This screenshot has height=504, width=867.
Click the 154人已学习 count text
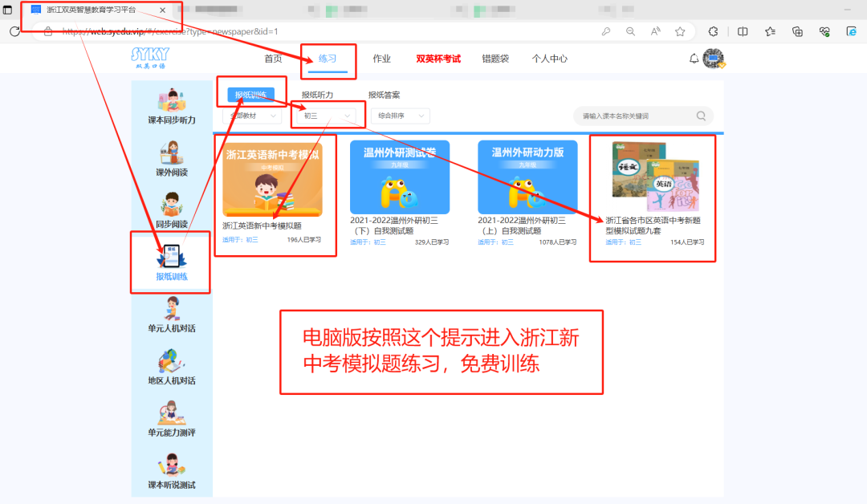[x=686, y=242]
